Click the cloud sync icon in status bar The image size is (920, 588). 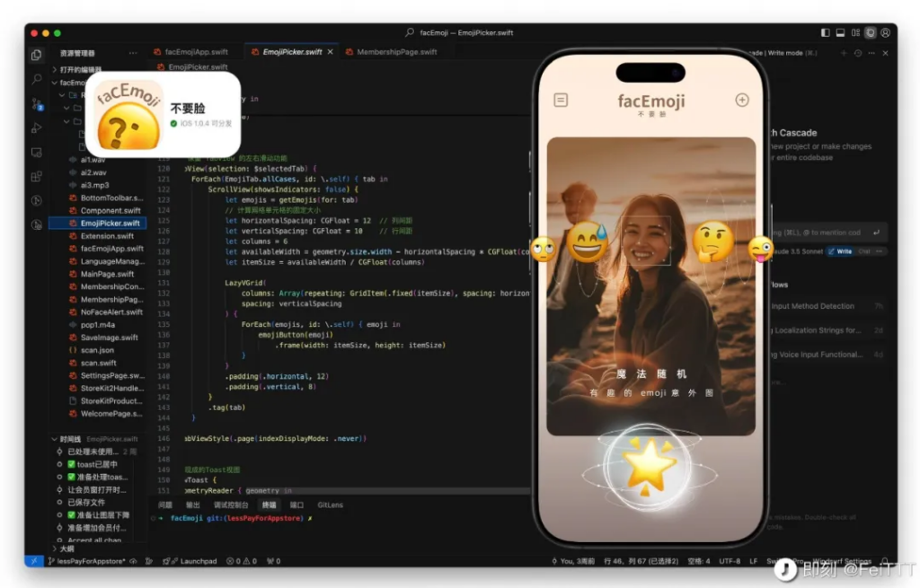pos(134,561)
